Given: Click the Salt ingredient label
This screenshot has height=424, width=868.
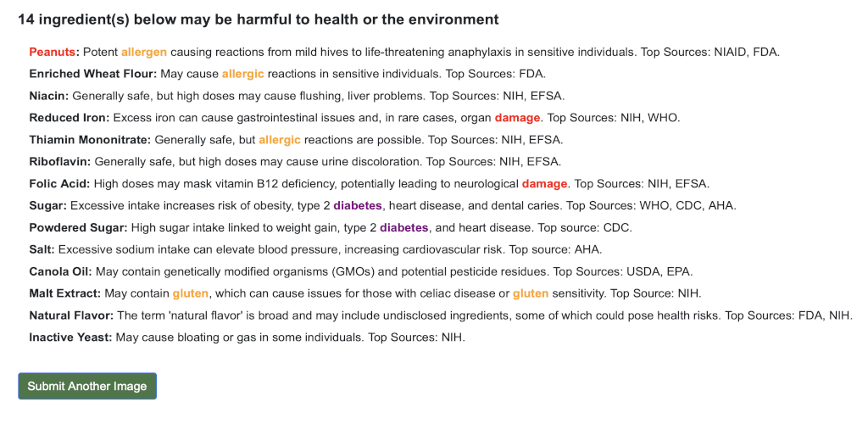Looking at the screenshot, I should coord(42,249).
